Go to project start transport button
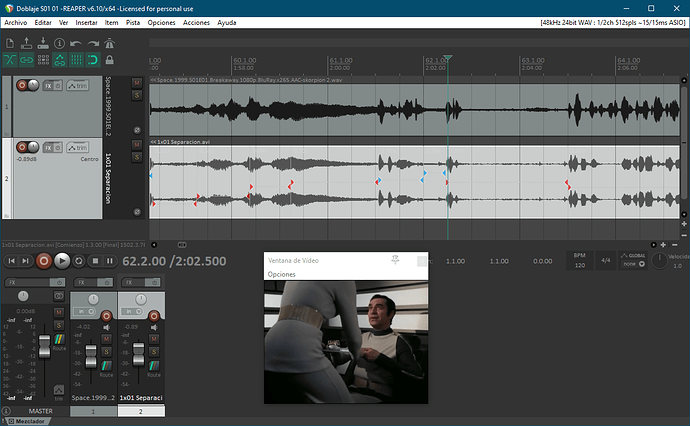 (11, 261)
